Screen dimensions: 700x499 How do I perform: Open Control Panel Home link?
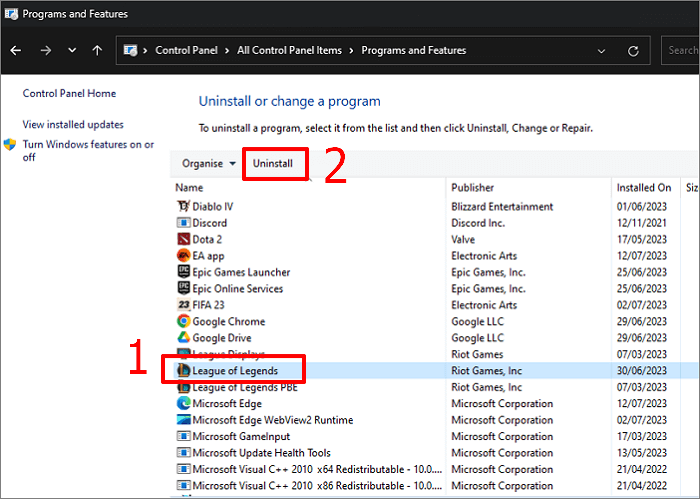point(69,93)
